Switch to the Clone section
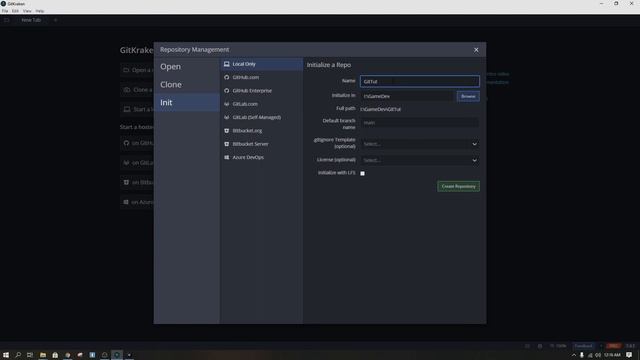Screen dimensions: 640x360 click(x=187, y=84)
